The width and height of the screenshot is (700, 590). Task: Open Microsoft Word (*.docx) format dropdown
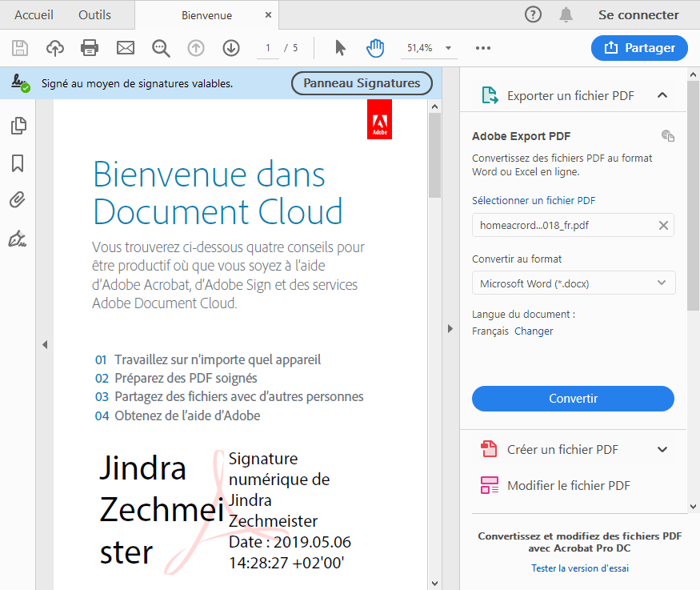[574, 283]
